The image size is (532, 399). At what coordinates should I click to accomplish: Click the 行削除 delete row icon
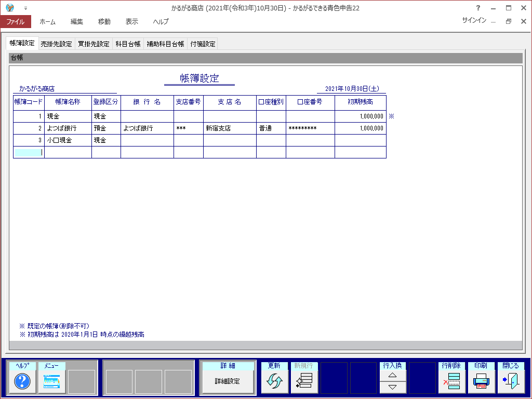click(451, 381)
